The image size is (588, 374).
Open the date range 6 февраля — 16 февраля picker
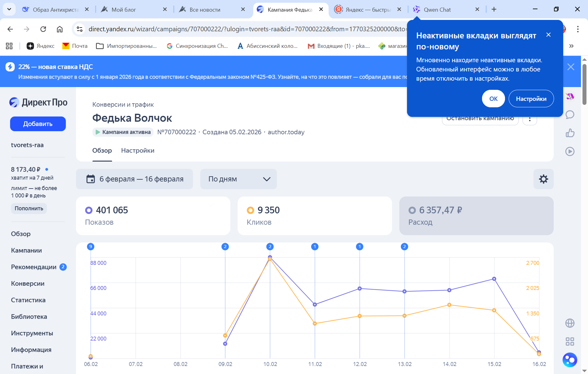click(x=134, y=179)
